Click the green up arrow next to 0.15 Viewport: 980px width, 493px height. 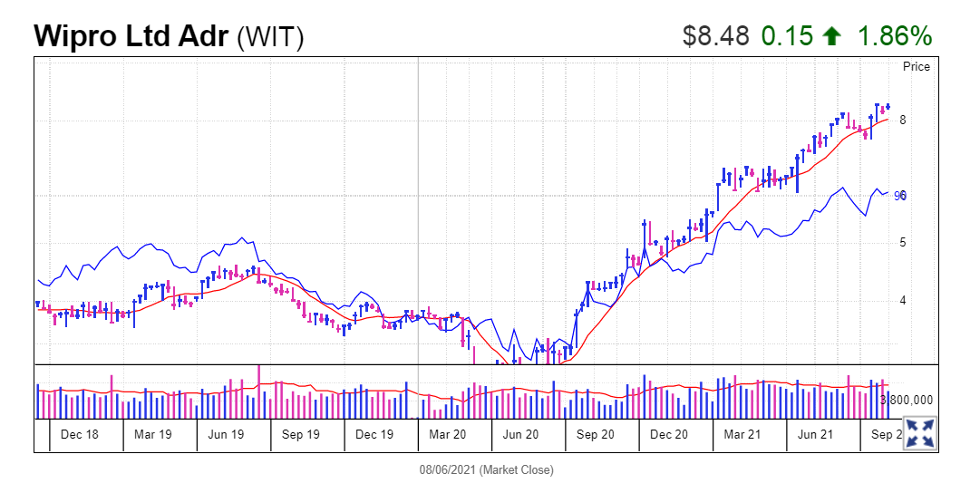click(832, 36)
